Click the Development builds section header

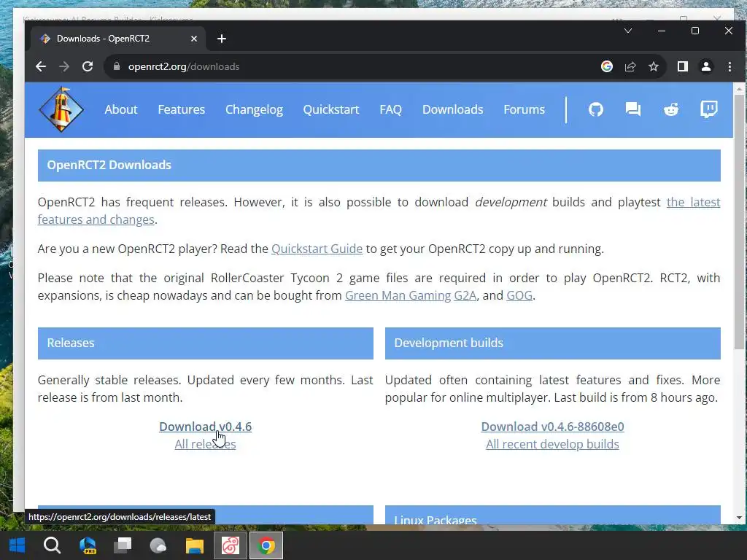pyautogui.click(x=553, y=343)
